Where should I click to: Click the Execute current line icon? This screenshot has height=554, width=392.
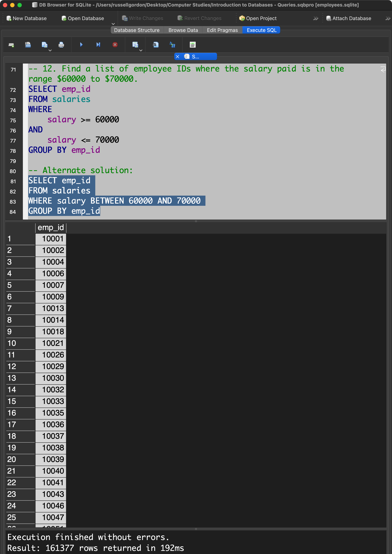click(x=98, y=45)
